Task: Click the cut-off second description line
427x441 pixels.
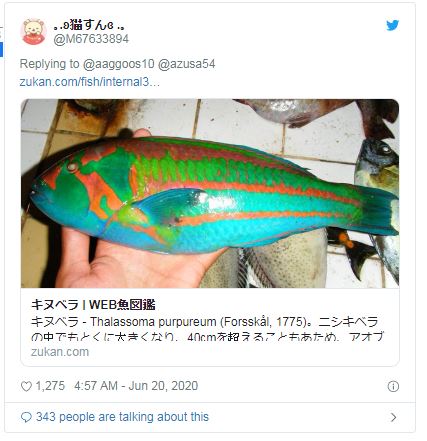Action: click(x=207, y=337)
